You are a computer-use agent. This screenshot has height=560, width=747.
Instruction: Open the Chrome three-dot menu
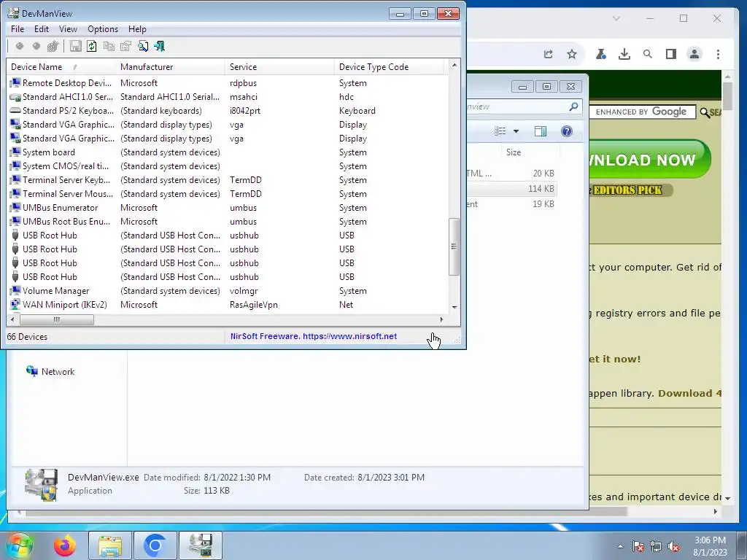[718, 54]
